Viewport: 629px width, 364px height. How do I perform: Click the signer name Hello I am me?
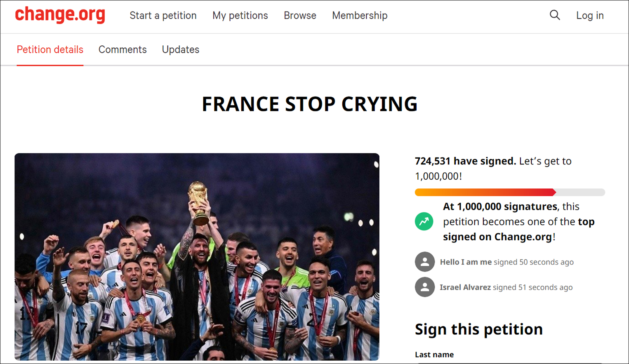[x=466, y=262]
